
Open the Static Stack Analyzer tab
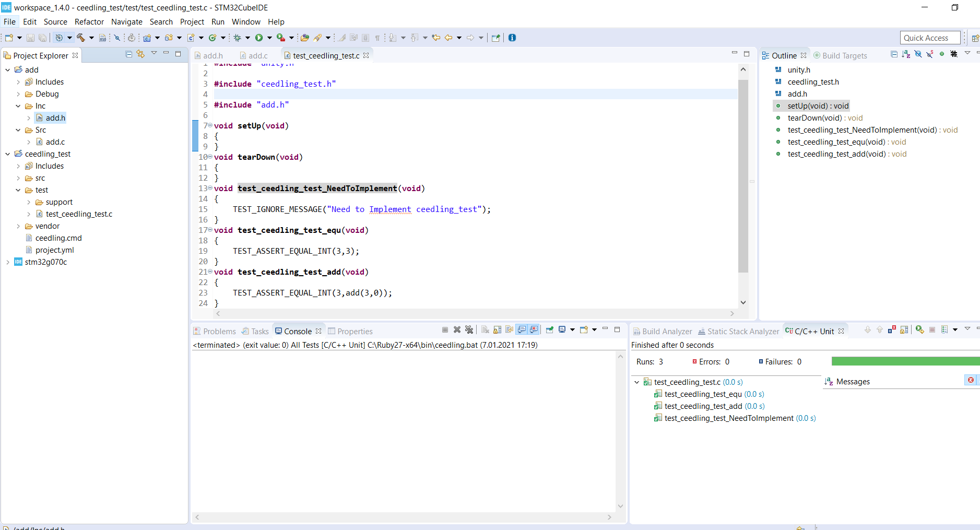coord(738,331)
